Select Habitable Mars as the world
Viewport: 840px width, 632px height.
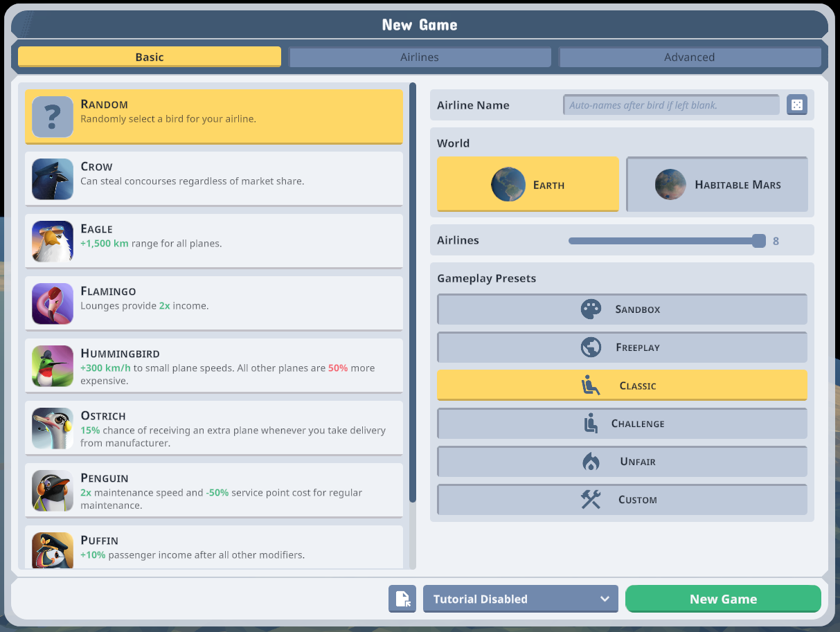click(717, 184)
